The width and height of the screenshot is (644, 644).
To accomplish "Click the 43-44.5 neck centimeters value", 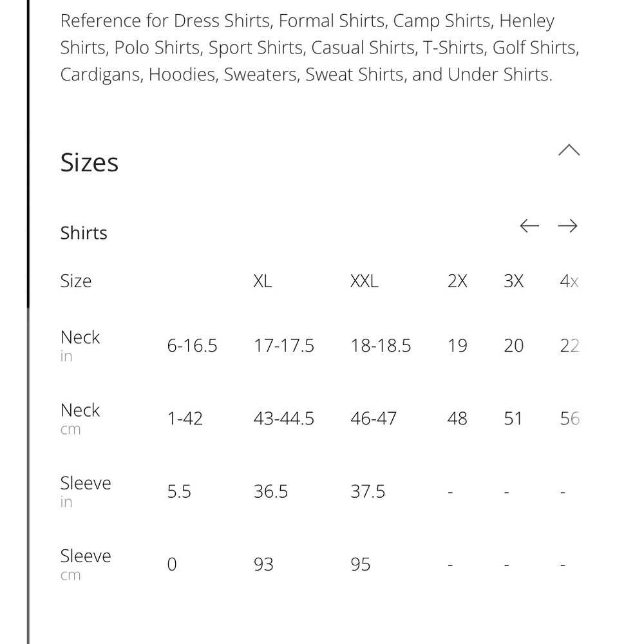I will (284, 419).
